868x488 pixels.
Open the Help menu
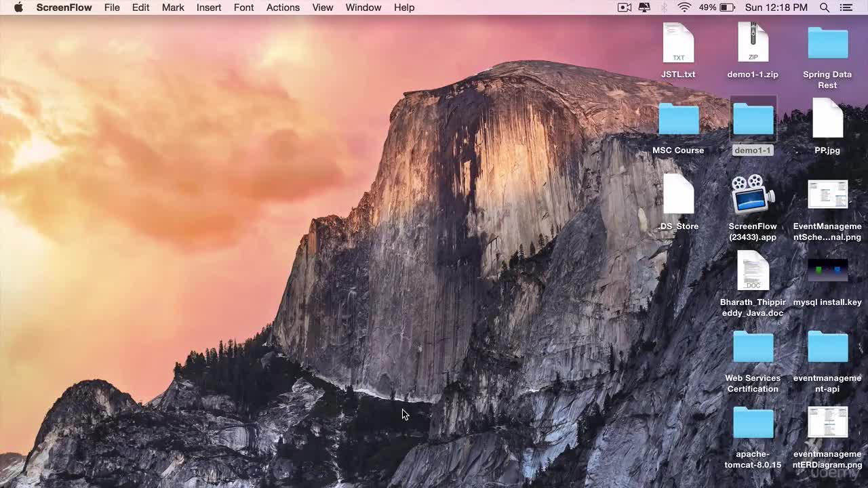tap(404, 7)
